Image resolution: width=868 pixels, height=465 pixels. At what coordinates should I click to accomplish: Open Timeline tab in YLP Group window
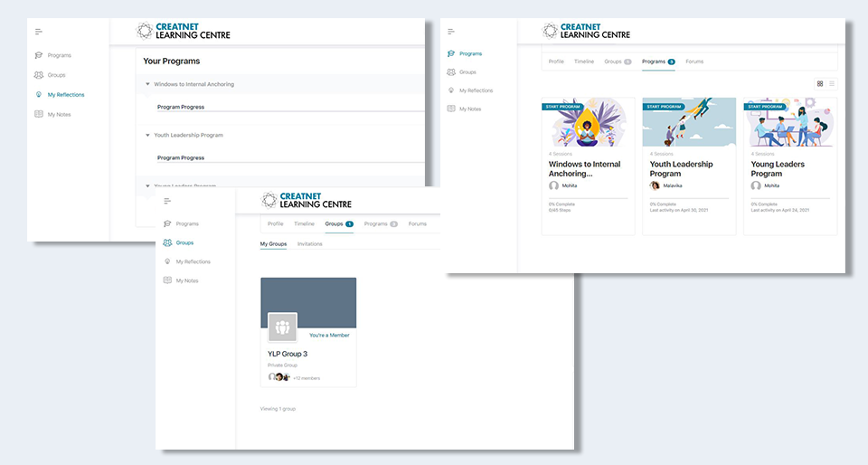(304, 223)
